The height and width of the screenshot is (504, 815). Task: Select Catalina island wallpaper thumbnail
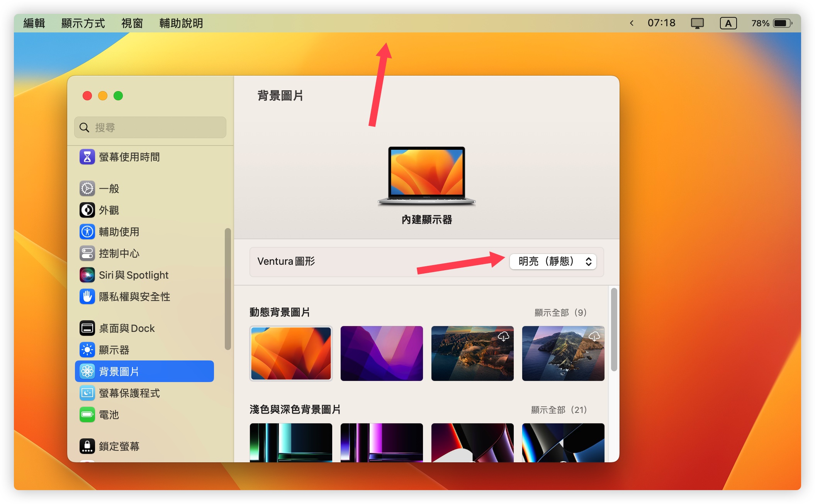[563, 353]
